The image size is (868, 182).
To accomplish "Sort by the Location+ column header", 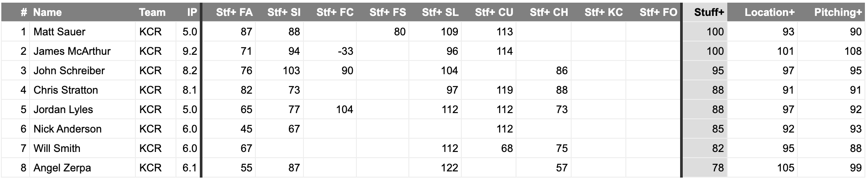I will pyautogui.click(x=769, y=12).
